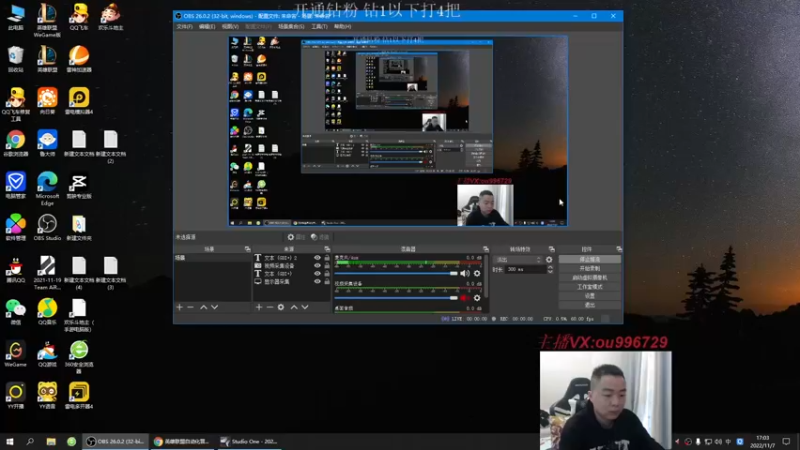800x450 pixels.
Task: Open the 编辑(E) menu in OBS
Action: pos(207,27)
